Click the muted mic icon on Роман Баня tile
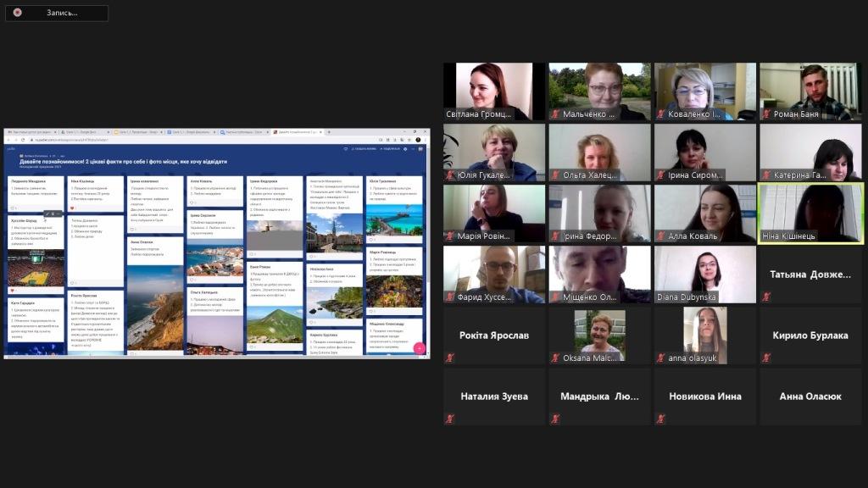Image resolution: width=868 pixels, height=488 pixels. pyautogui.click(x=766, y=114)
